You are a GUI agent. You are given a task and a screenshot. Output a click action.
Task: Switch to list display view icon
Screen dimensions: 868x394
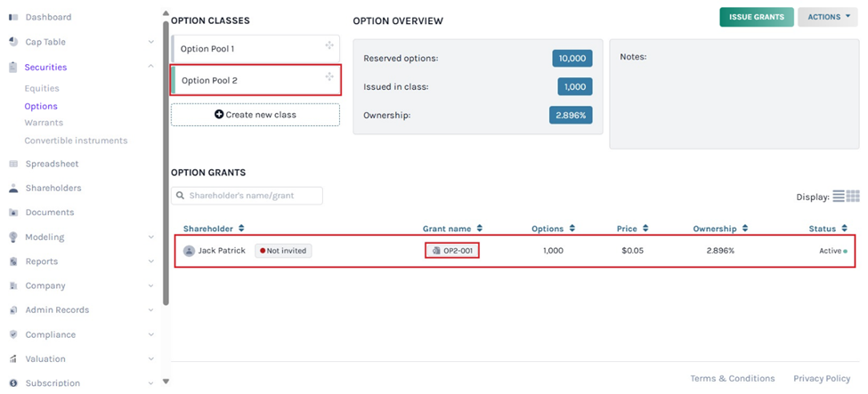(839, 197)
